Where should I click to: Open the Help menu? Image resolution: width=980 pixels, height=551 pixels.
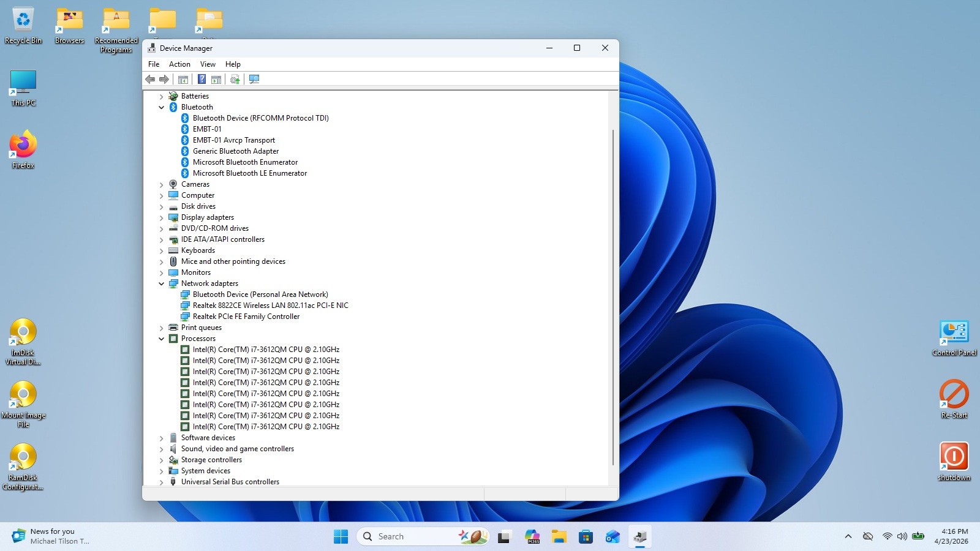pyautogui.click(x=233, y=64)
